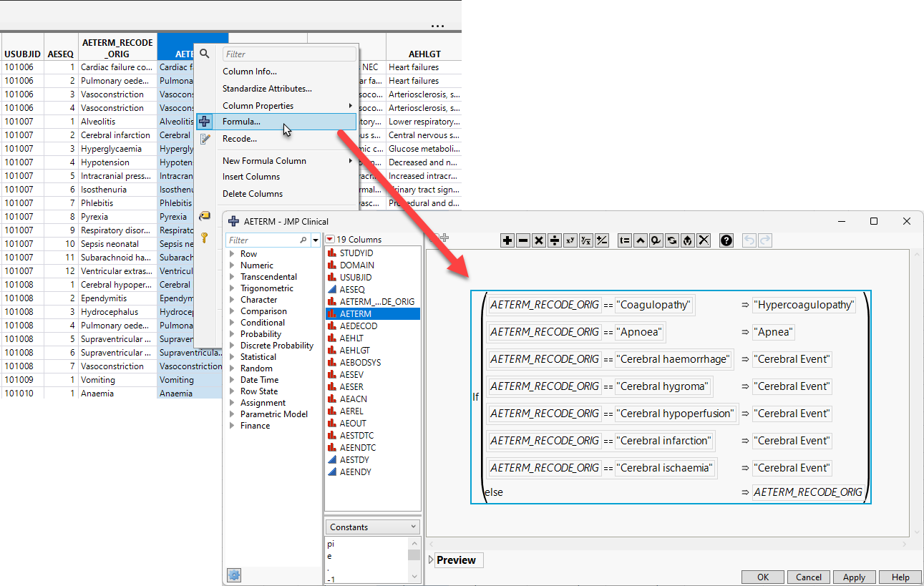The image size is (924, 586).
Task: Expand the Conditional function group
Action: [x=232, y=323]
